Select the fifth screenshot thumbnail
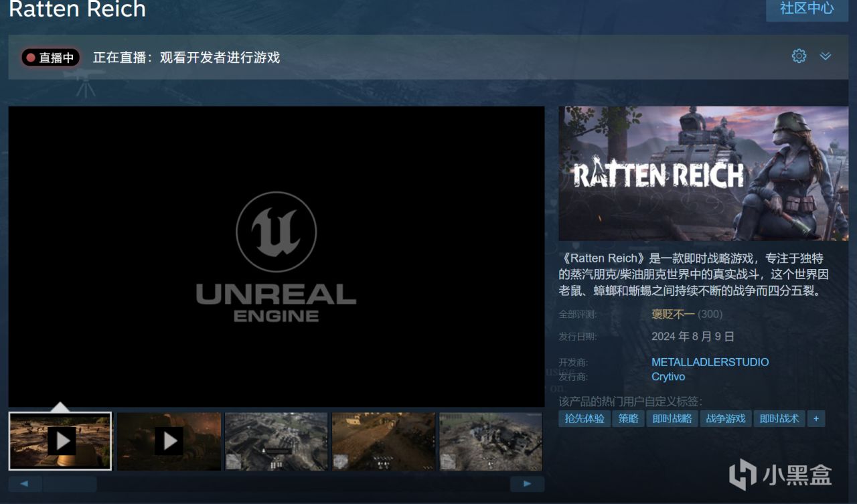 (x=491, y=441)
